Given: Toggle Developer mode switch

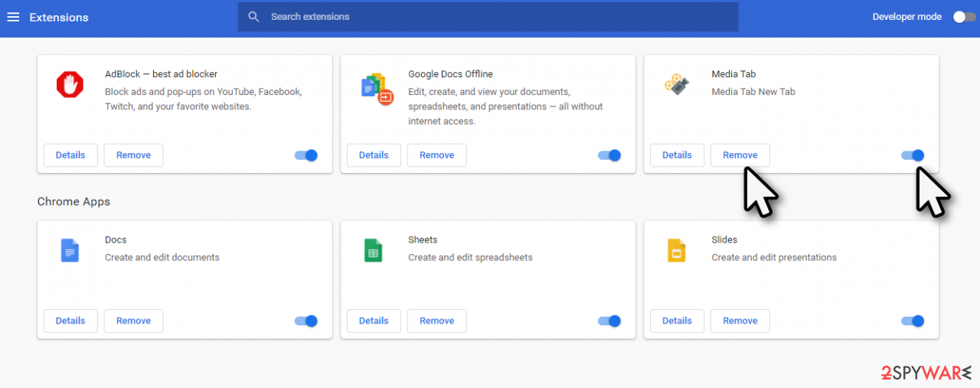Looking at the screenshot, I should click(x=964, y=17).
